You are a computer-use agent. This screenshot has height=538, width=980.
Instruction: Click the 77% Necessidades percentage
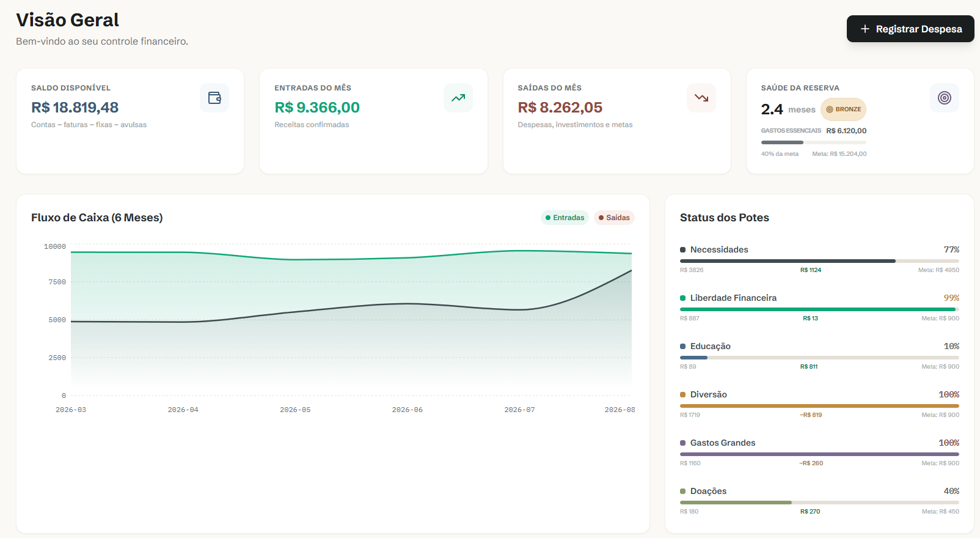[951, 249]
